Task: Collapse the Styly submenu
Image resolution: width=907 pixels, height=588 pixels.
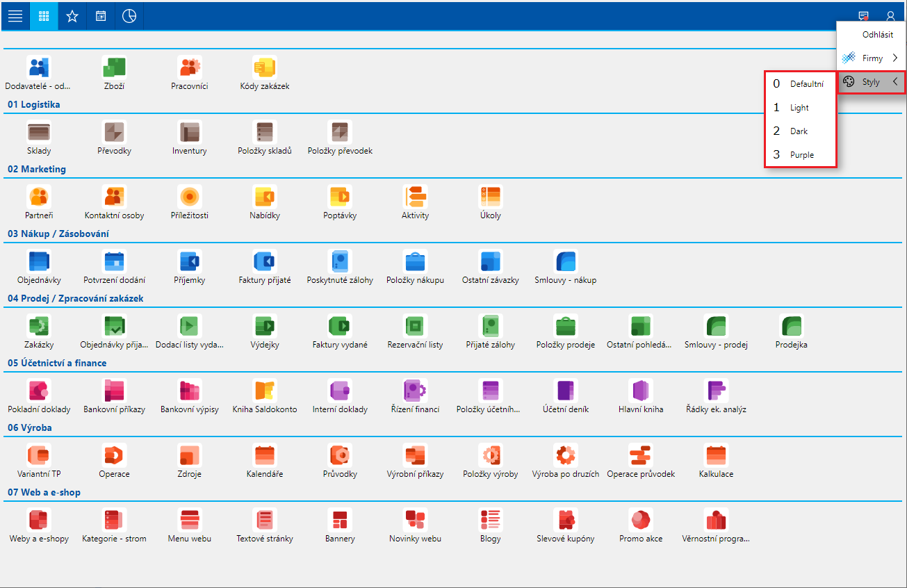Action: (872, 82)
